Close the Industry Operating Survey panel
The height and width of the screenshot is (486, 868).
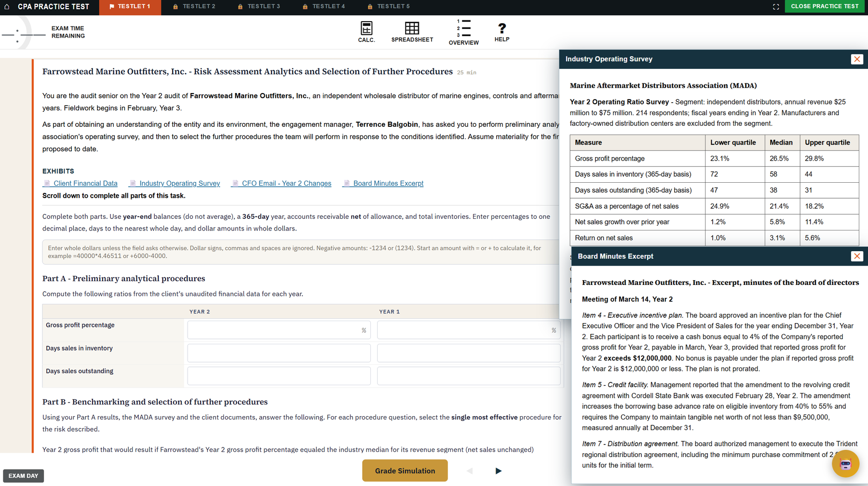click(857, 59)
